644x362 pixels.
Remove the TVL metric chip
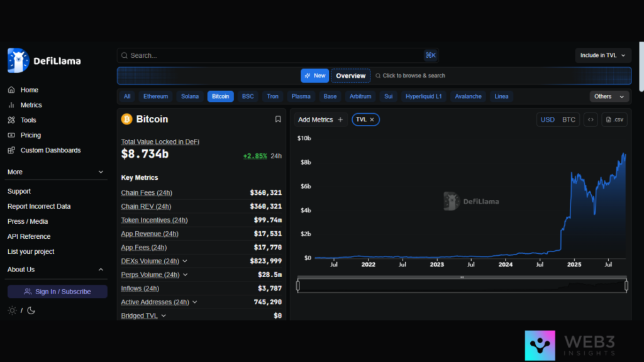tap(372, 119)
